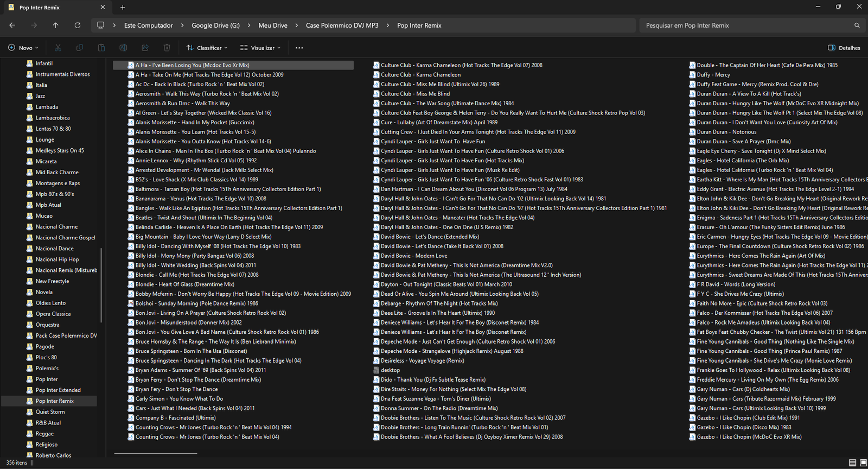Switch to large thumbnails view in status bar
This screenshot has width=868, height=469.
862,462
